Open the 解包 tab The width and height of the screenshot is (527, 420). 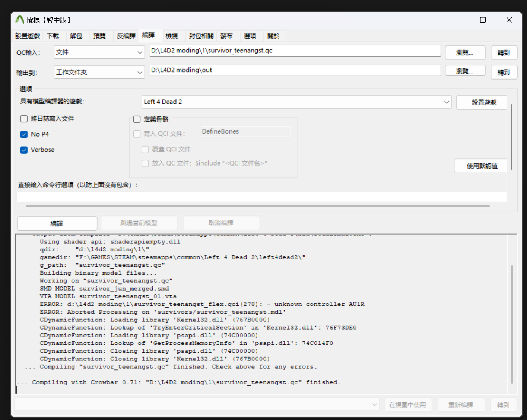click(x=76, y=36)
